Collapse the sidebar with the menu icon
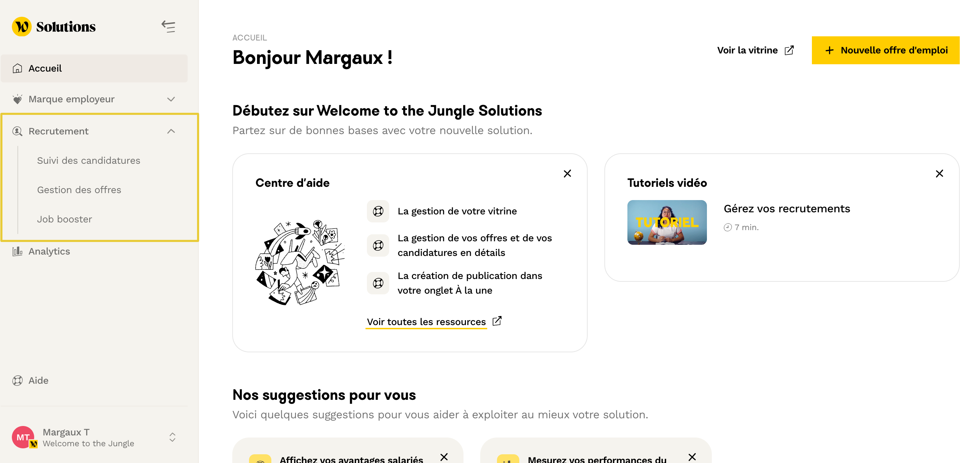This screenshot has height=463, width=980. click(x=168, y=27)
